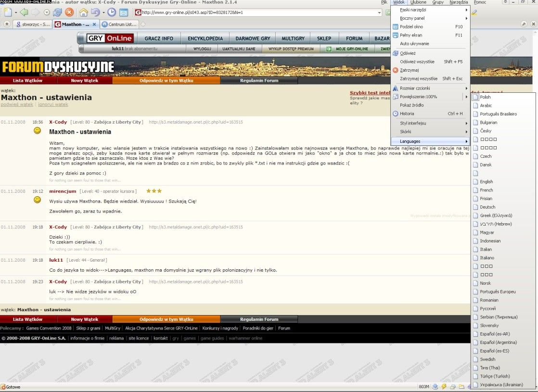Screen dimensions: 538x392
Task: Click the wrench icon on the tab bar
Action: 524,24
